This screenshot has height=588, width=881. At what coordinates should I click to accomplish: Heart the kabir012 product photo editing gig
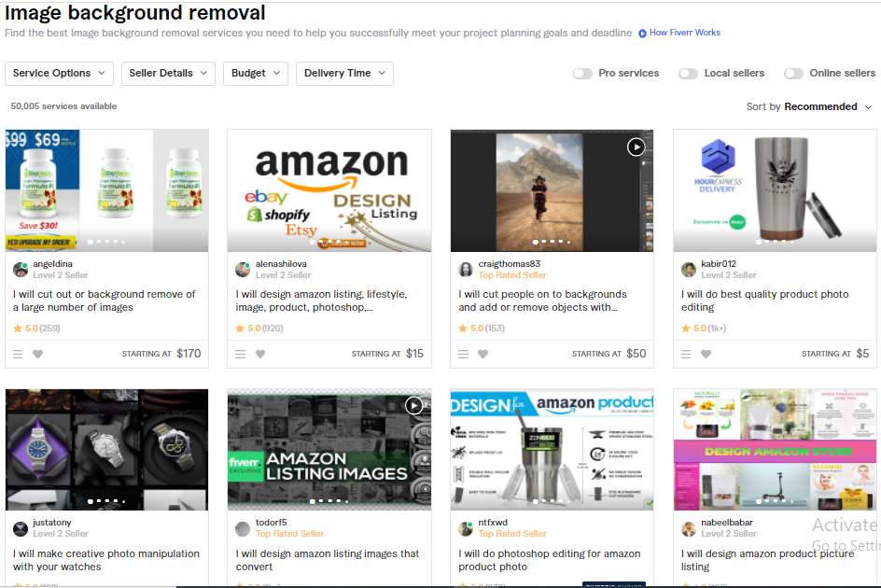click(x=706, y=354)
